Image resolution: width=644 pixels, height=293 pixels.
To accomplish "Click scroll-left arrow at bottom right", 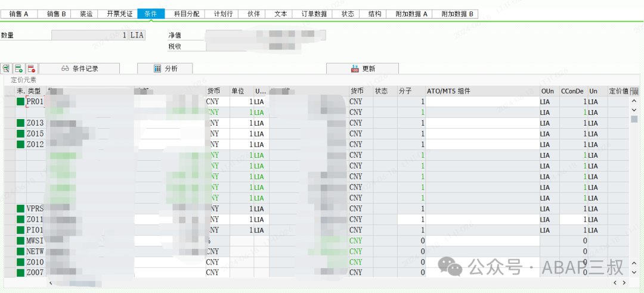I will coord(615,283).
